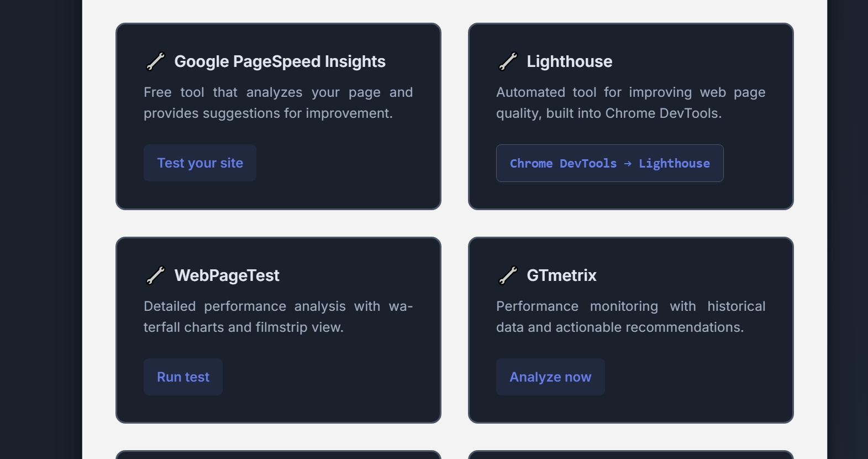Screen dimensions: 868x459
Task: Select the 'WebPageTest' heading text
Action: click(227, 275)
